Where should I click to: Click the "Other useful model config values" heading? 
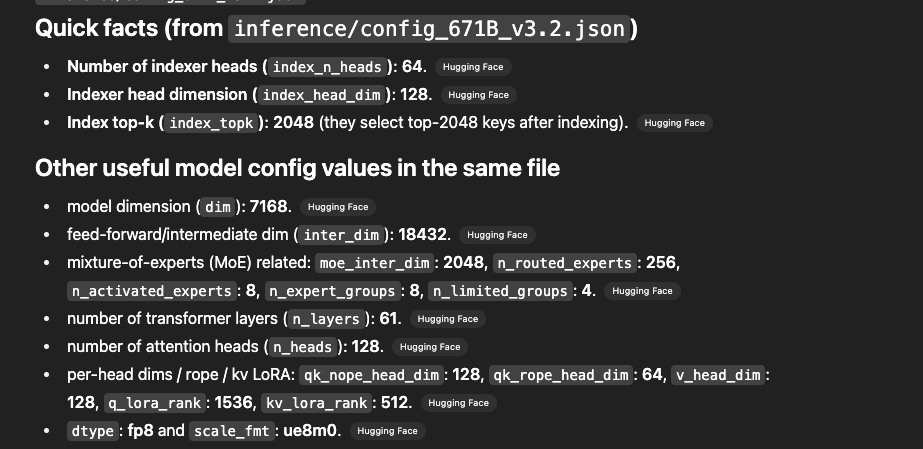297,167
